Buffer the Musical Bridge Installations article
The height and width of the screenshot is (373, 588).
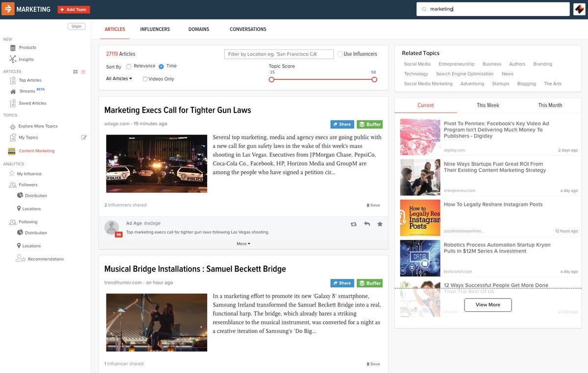[369, 283]
